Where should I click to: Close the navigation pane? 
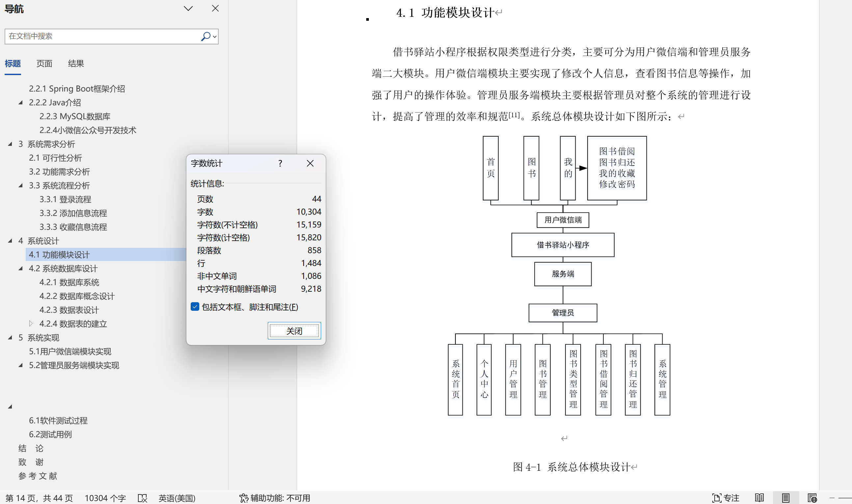(x=215, y=9)
